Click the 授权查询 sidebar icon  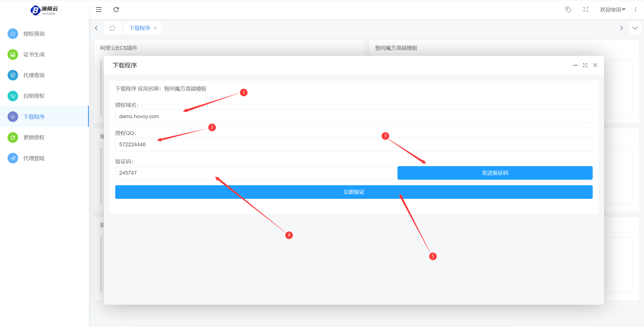tap(13, 34)
